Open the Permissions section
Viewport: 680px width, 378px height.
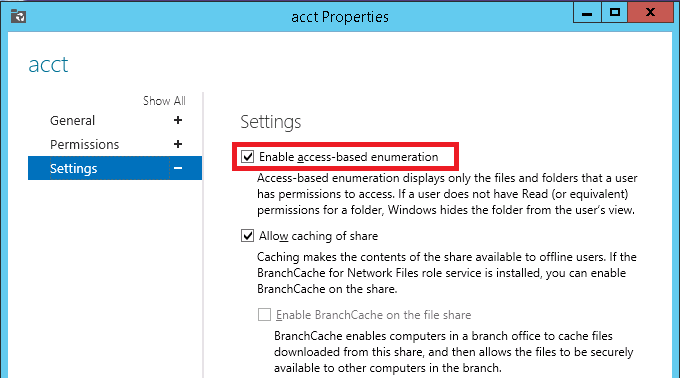pos(85,144)
